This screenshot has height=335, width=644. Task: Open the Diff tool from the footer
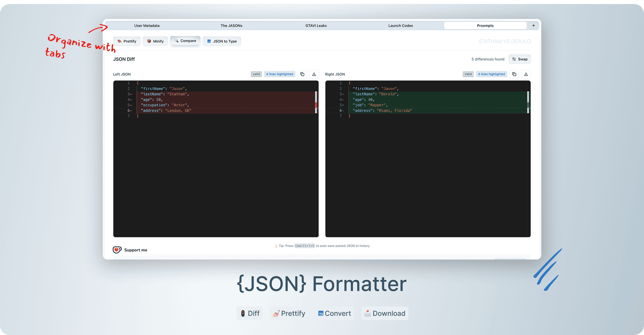coord(250,313)
